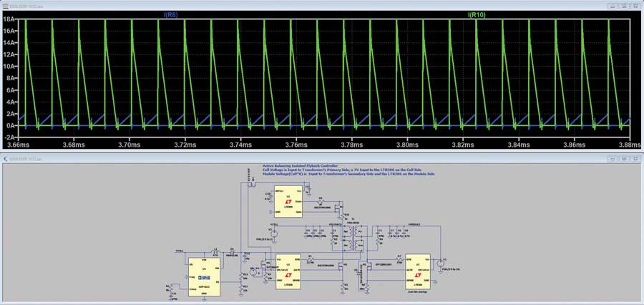Click the waveform window's title bar icon
Screen dimensions: 644x305
[x=5, y=5]
